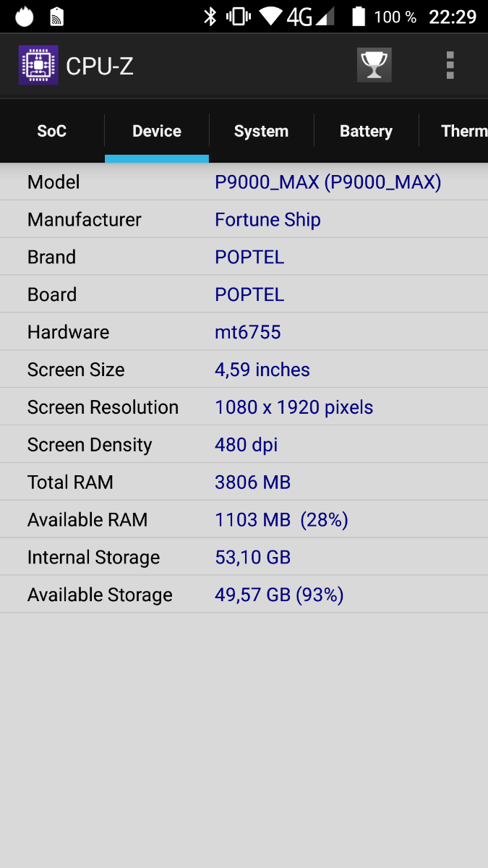Tap the Model row value P9000_MAX
Viewport: 488px width, 868px height.
[x=328, y=182]
